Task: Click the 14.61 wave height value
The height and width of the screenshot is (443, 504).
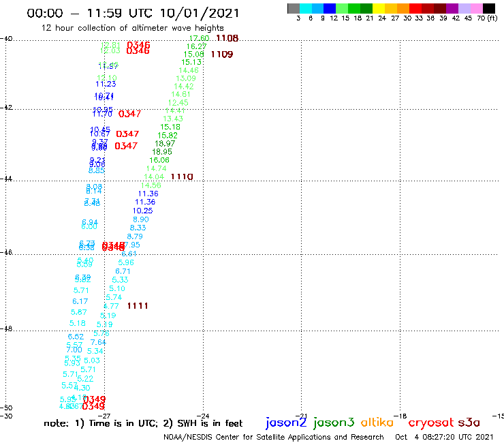Action: [180, 94]
